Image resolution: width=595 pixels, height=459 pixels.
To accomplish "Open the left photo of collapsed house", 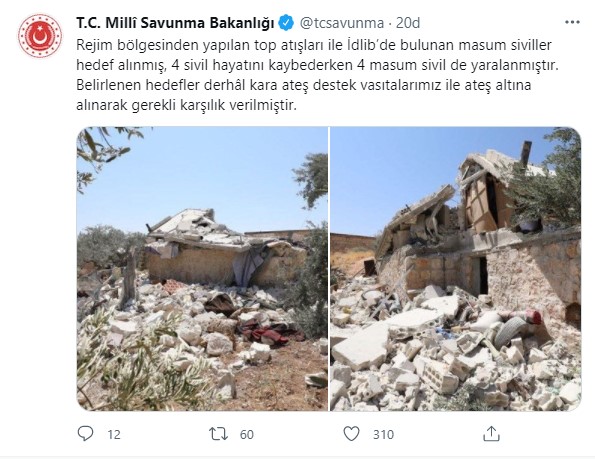I will tap(202, 269).
